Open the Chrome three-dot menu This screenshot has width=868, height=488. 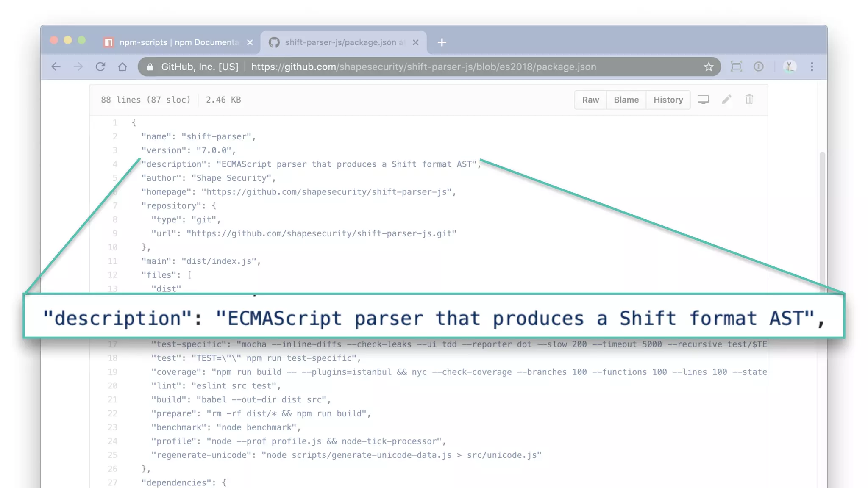[x=812, y=67]
